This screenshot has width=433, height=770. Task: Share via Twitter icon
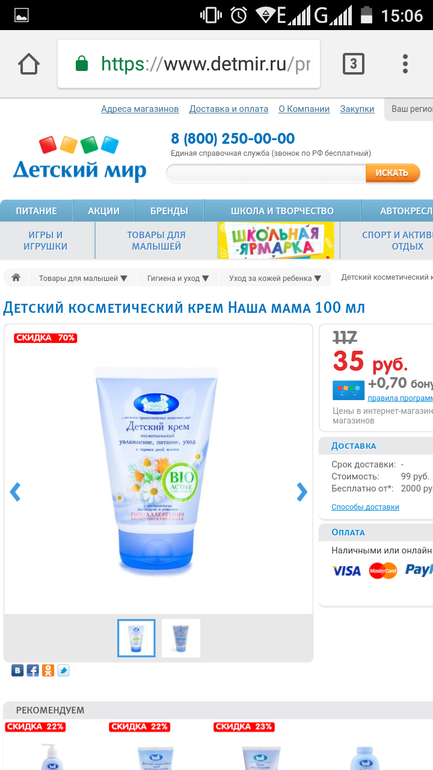click(63, 670)
